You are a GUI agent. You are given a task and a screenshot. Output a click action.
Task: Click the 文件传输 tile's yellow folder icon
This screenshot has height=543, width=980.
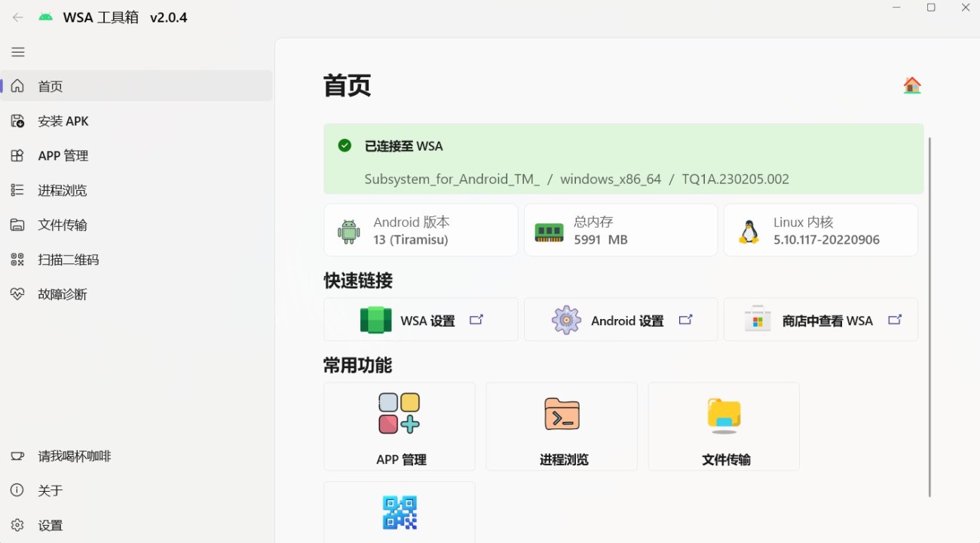(724, 415)
